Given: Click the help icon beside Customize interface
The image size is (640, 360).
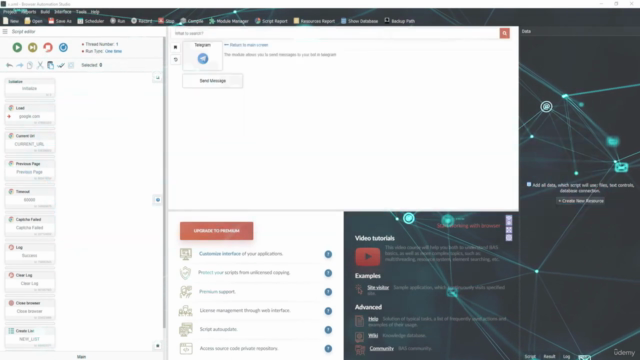Looking at the screenshot, I should click(x=328, y=254).
